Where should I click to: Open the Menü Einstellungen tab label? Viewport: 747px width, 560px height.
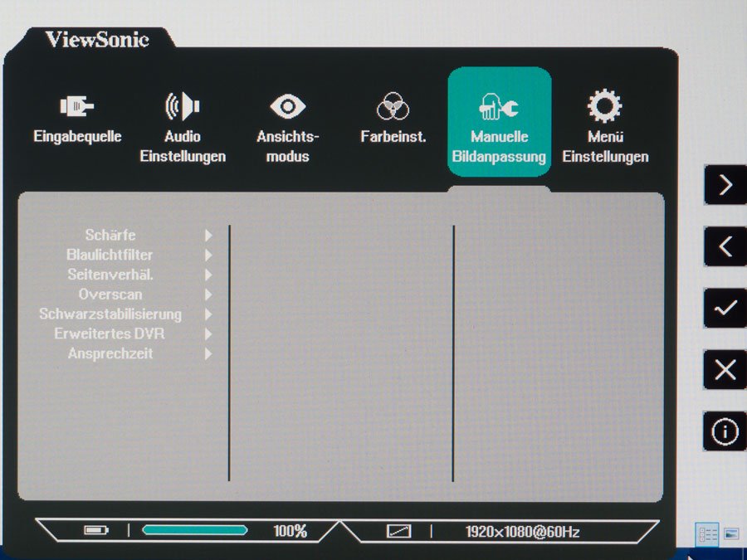coord(605,147)
